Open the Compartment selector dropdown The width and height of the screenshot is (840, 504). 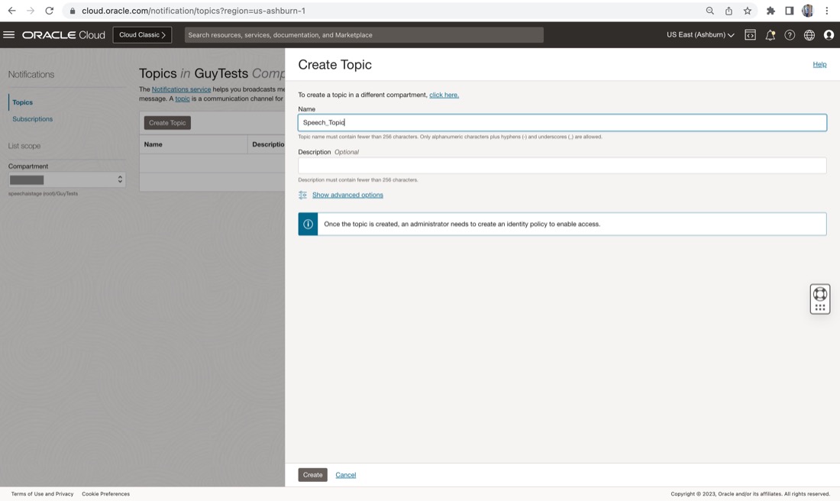(67, 179)
